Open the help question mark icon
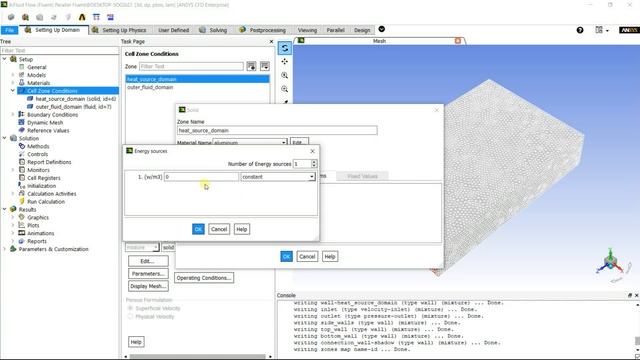 point(580,30)
